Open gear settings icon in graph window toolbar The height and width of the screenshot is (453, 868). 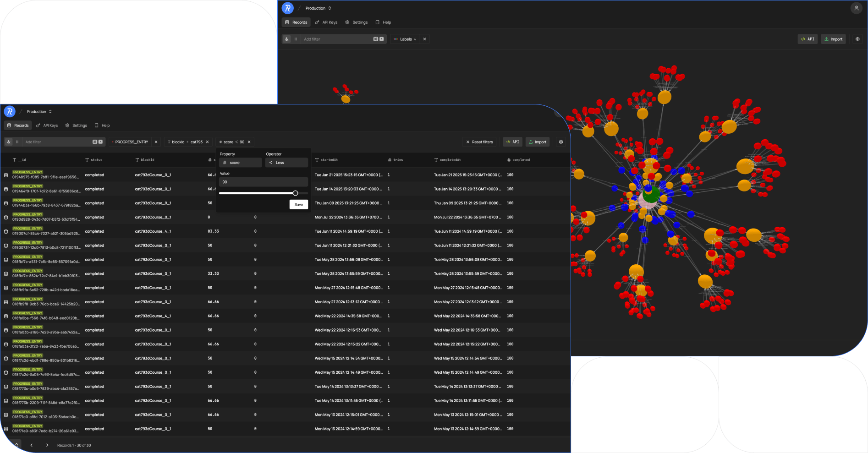pos(857,39)
